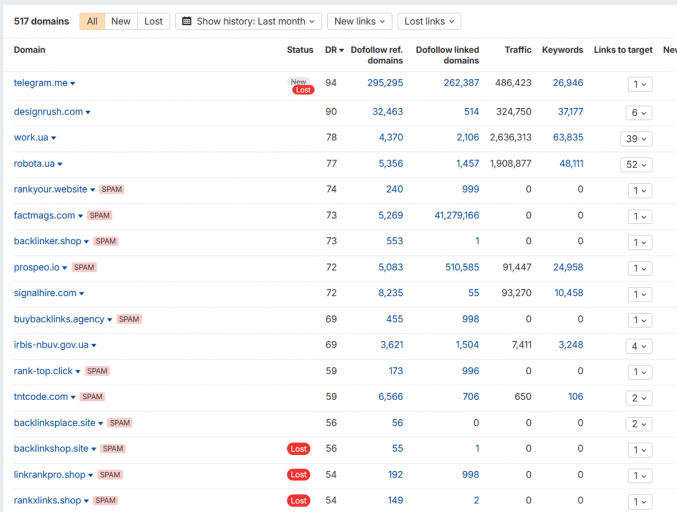The width and height of the screenshot is (677, 512).
Task: Expand the caret next to robota.ua
Action: [60, 164]
